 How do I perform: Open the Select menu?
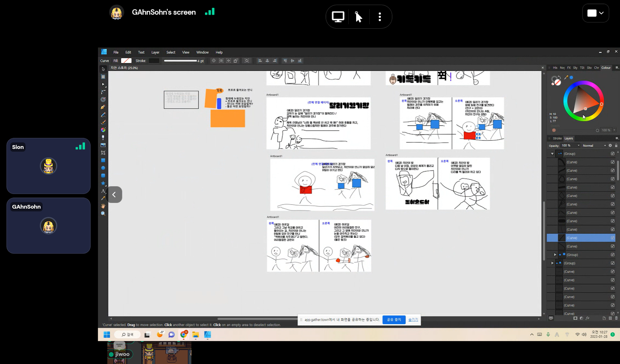pyautogui.click(x=171, y=52)
